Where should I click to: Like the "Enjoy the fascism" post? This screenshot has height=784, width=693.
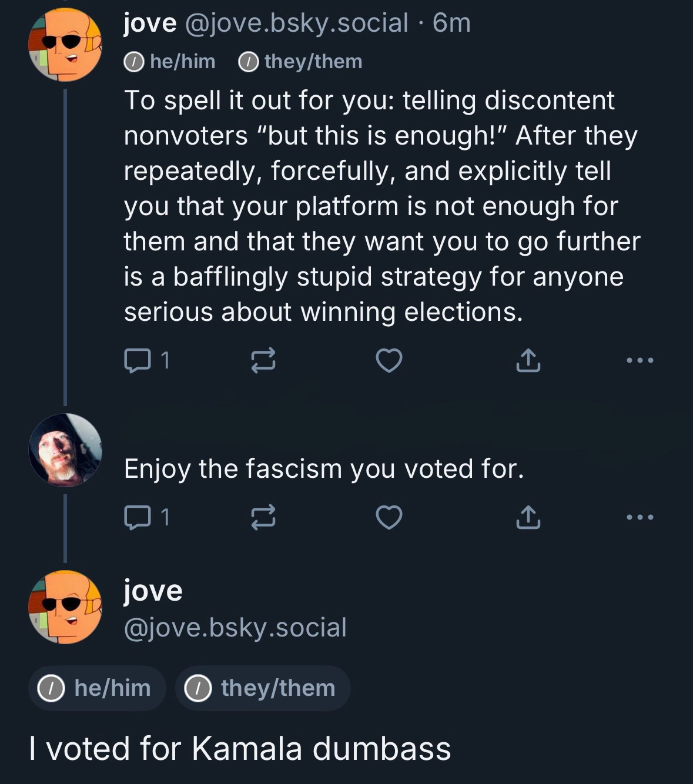click(389, 517)
